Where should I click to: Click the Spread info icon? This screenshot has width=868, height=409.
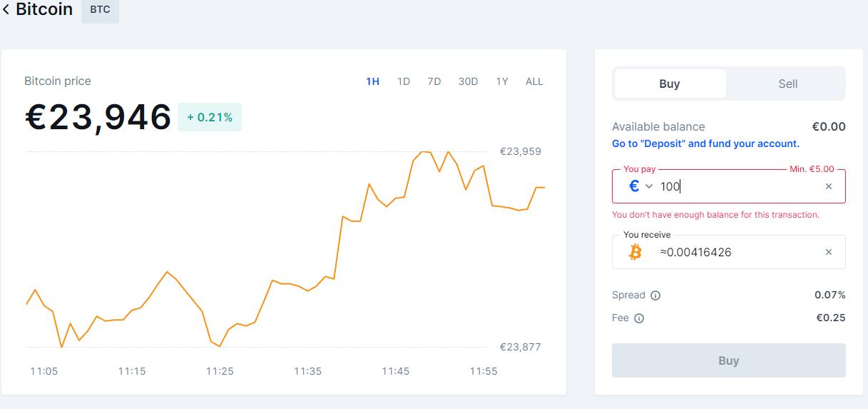click(655, 296)
